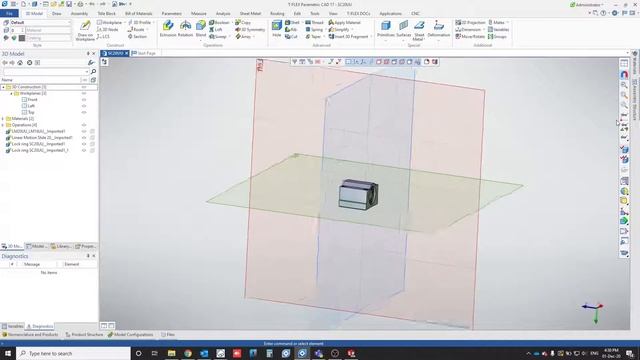The width and height of the screenshot is (640, 360).
Task: Click the Move/Rotate tool
Action: (470, 36)
